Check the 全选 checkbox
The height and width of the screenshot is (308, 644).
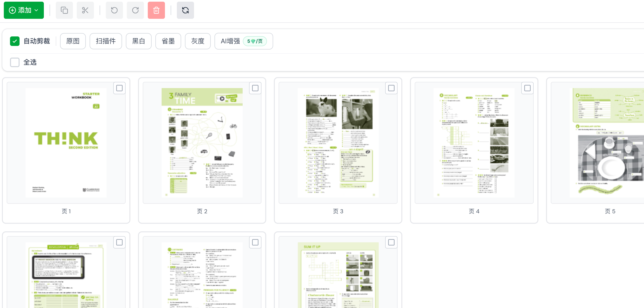pyautogui.click(x=15, y=62)
